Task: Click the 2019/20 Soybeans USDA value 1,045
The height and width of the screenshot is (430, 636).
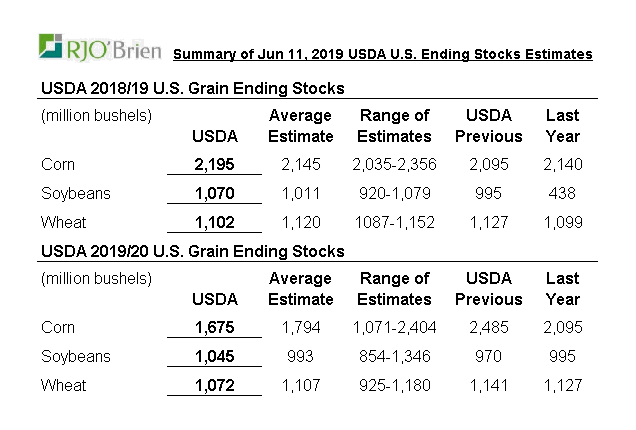Action: coord(214,356)
